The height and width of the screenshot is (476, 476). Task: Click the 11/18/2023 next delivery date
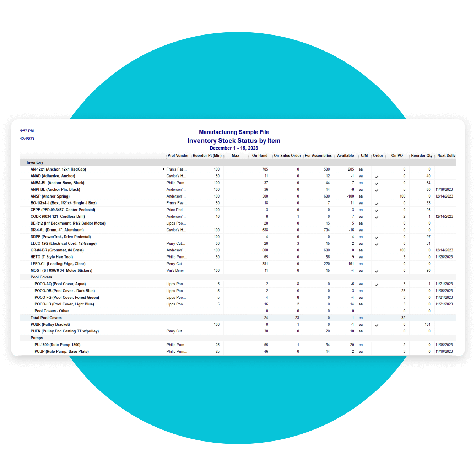(444, 189)
